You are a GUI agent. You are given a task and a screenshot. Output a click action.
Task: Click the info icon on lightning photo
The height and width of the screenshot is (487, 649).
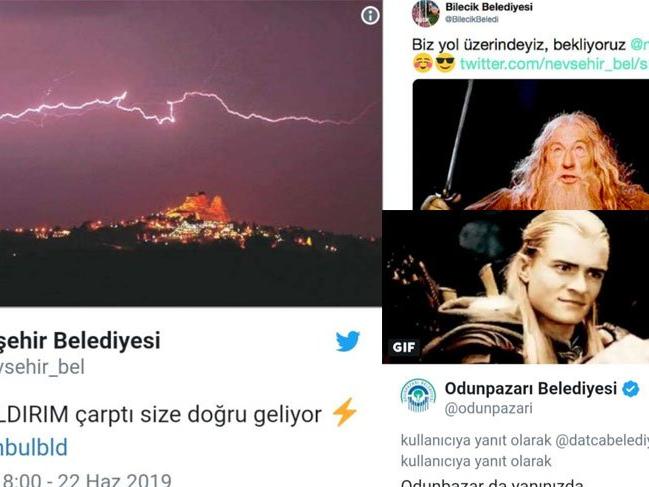point(370,15)
